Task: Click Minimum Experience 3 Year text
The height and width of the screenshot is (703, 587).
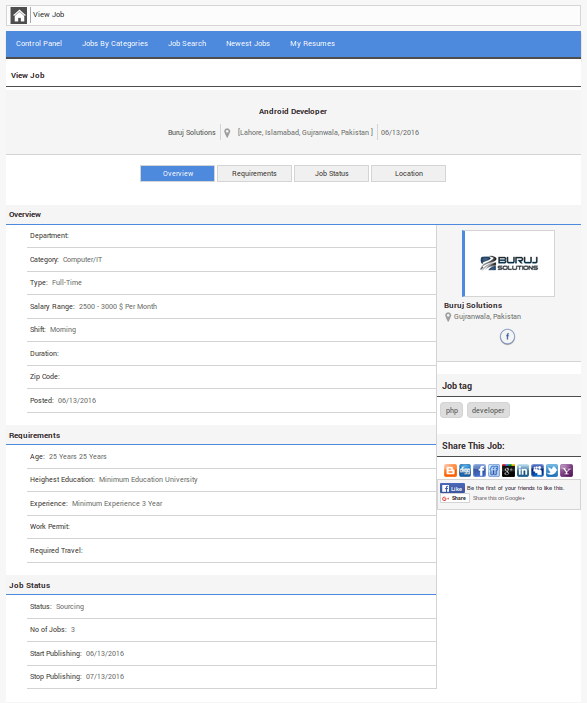Action: tap(117, 503)
